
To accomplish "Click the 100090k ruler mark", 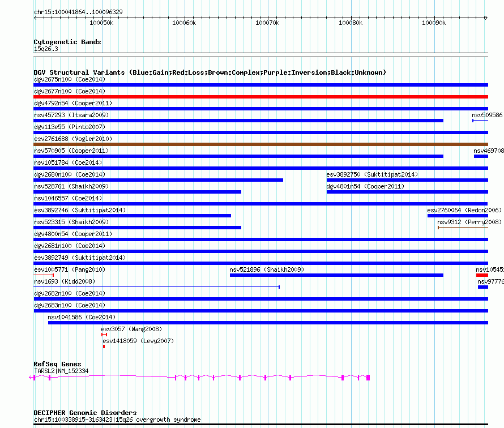I will 434,23.
